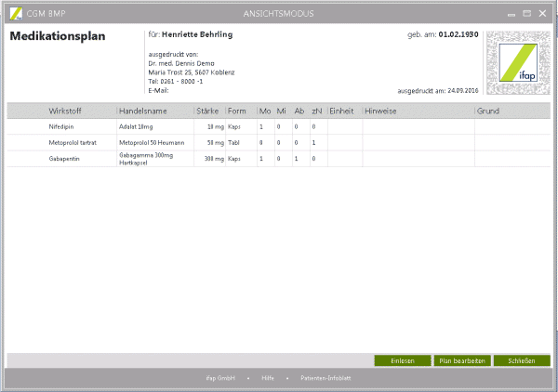Maximize the CGM BMP window
558x392 pixels.
pyautogui.click(x=526, y=13)
